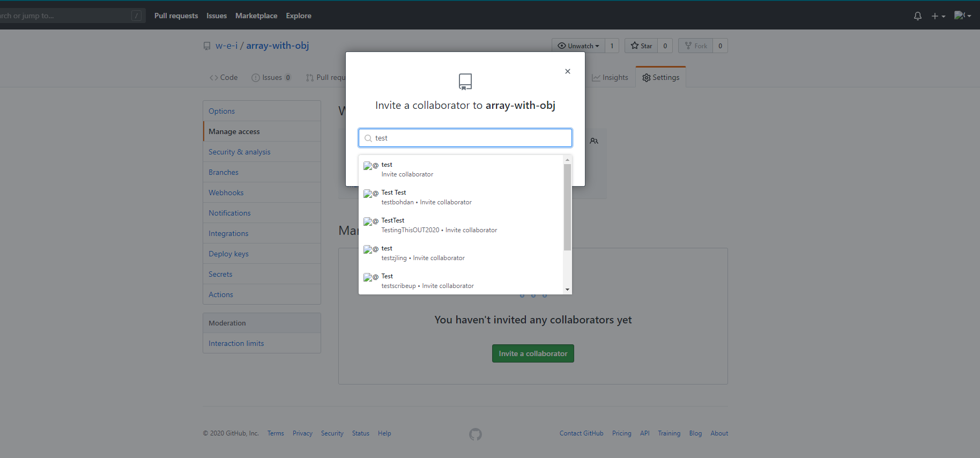The image size is (980, 458).
Task: Open the Help footer link
Action: [x=384, y=433]
